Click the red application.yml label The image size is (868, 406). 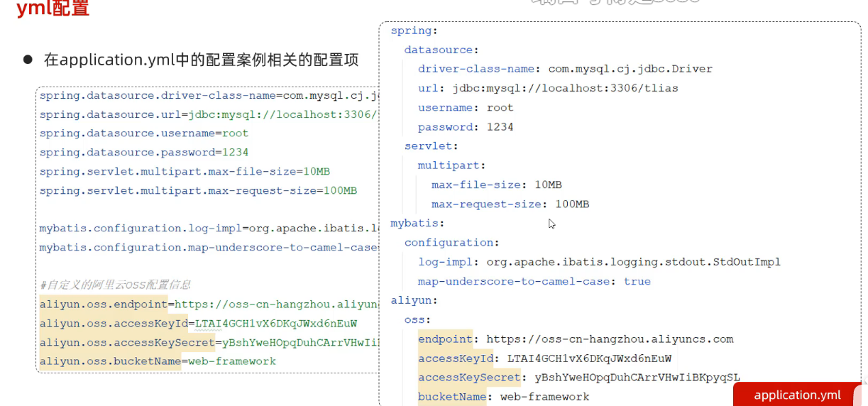[797, 395]
